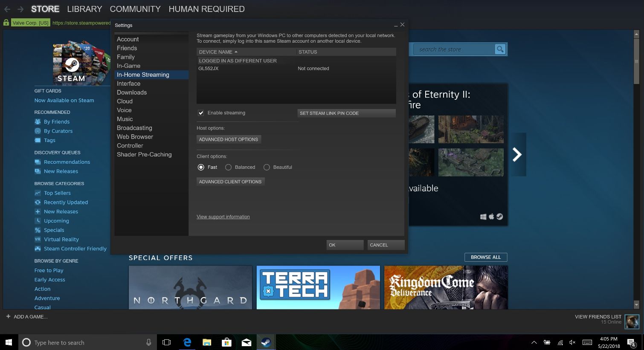The height and width of the screenshot is (350, 644).
Task: Click the Set Steam Link PIN Code button
Action: click(346, 113)
